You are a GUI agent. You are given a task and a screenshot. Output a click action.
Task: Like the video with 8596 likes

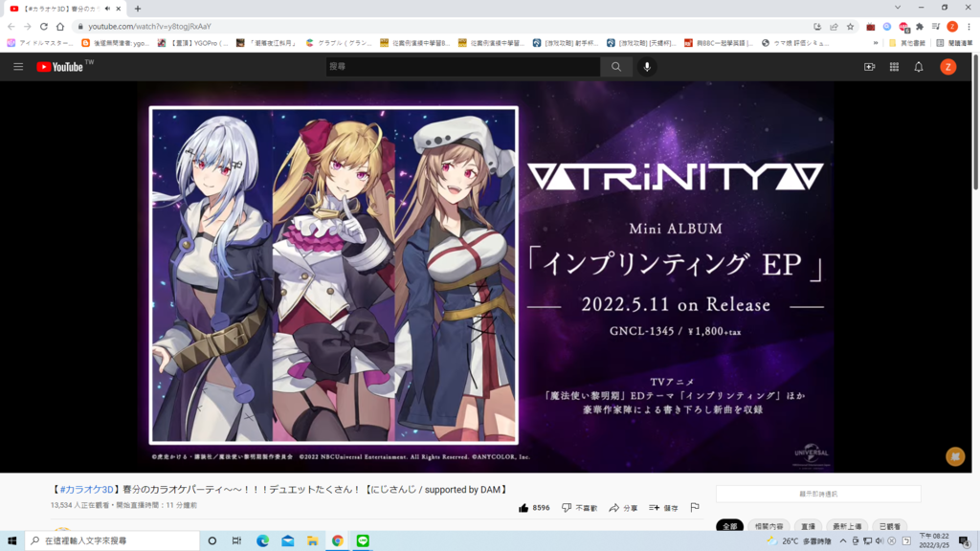534,508
